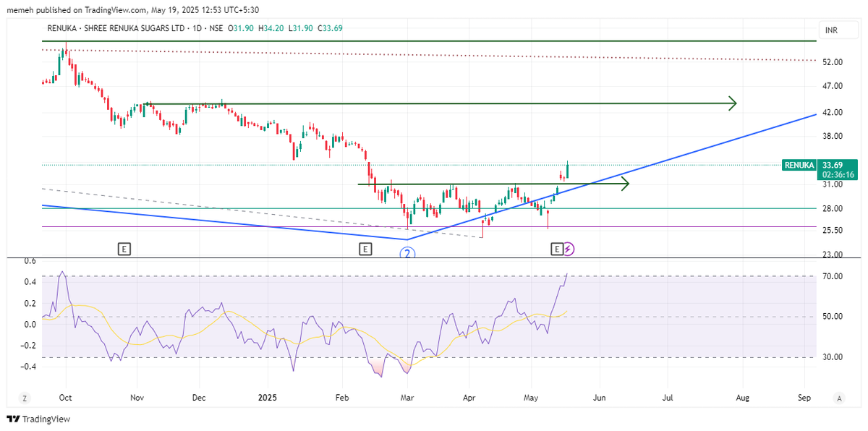Click the earnings E marker under the February bars
This screenshot has height=431, width=868.
tap(365, 249)
